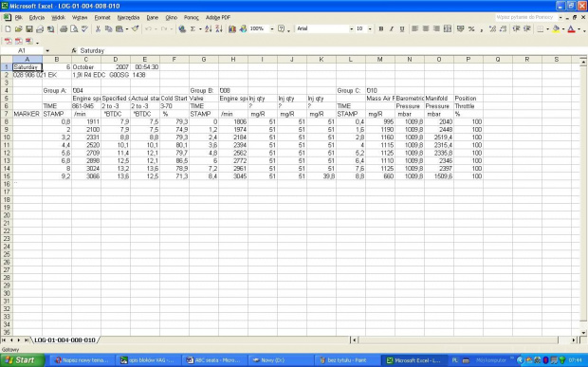This screenshot has height=367, width=588.
Task: Select the cell with value 3066
Action: pos(86,176)
